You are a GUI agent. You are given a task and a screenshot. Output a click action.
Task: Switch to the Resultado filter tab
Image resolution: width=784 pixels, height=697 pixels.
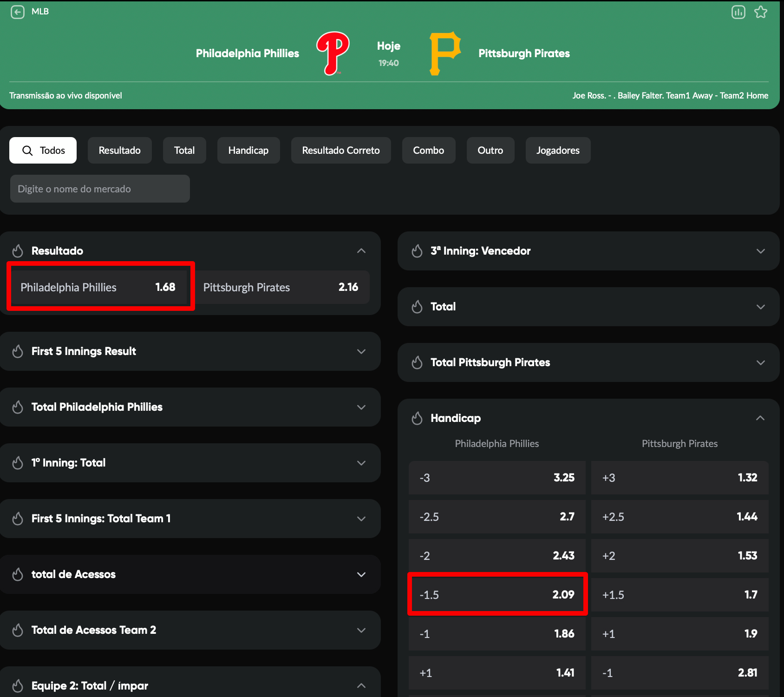coord(119,150)
